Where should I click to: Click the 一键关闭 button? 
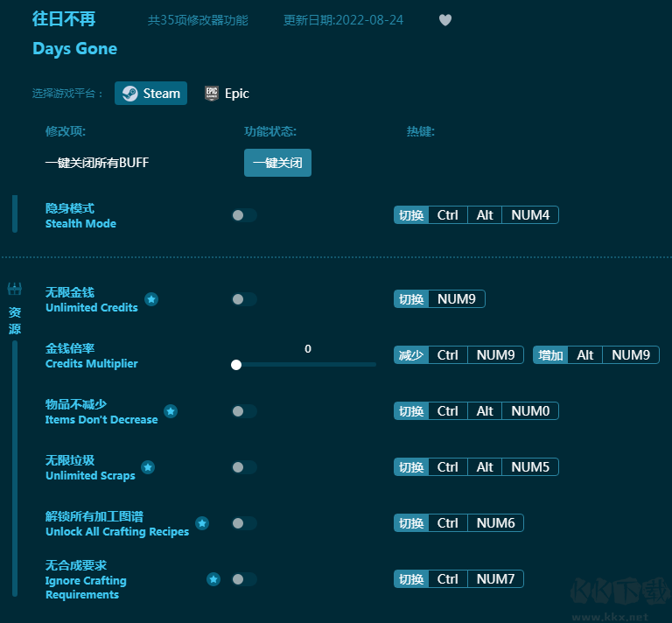click(277, 163)
